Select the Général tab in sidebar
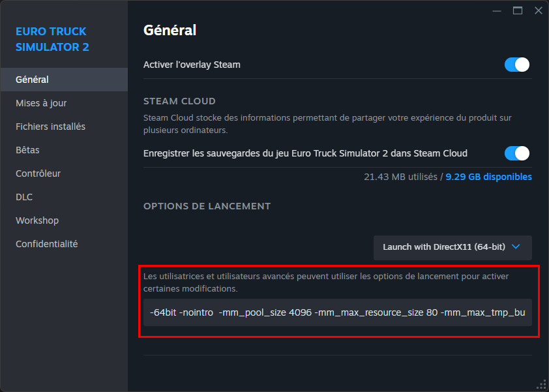The height and width of the screenshot is (392, 549). 64,80
